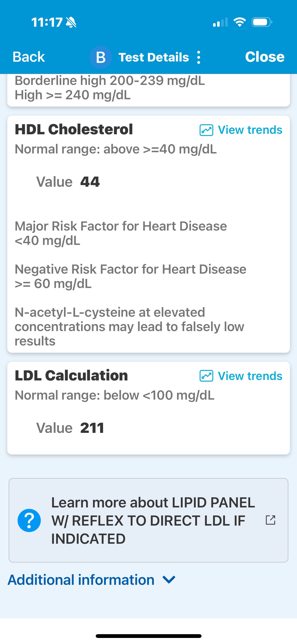
Task: Tap the silent mode bell icon
Action: click(71, 22)
